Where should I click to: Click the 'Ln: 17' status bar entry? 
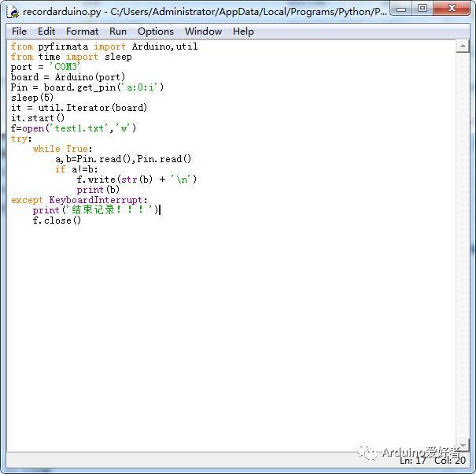(x=413, y=461)
